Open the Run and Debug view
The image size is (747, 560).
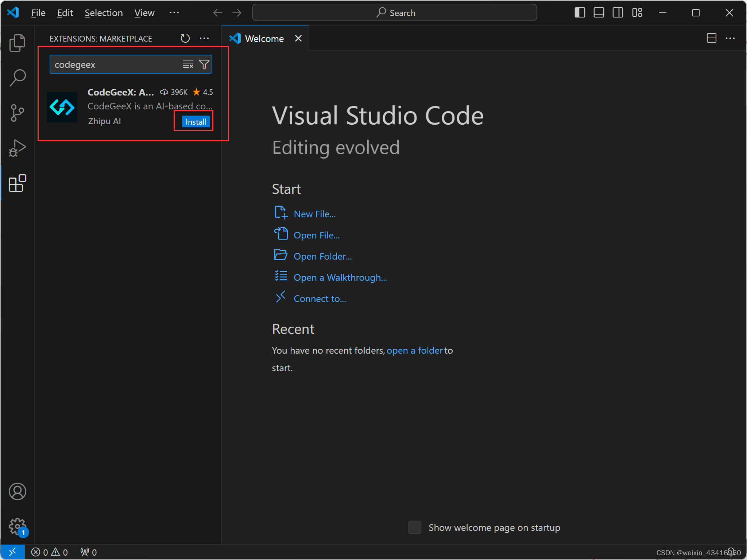click(17, 148)
